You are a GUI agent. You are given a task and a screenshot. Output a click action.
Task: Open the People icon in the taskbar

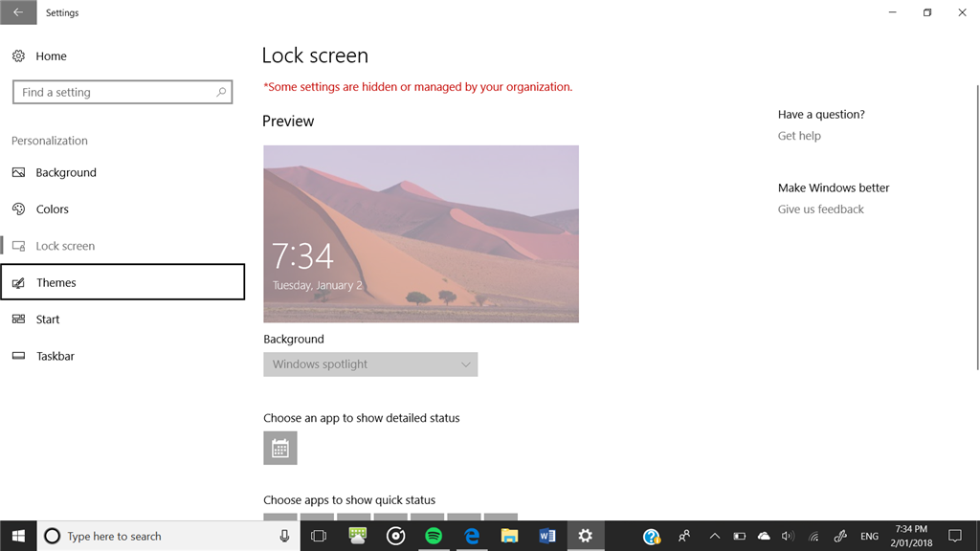[x=684, y=536]
